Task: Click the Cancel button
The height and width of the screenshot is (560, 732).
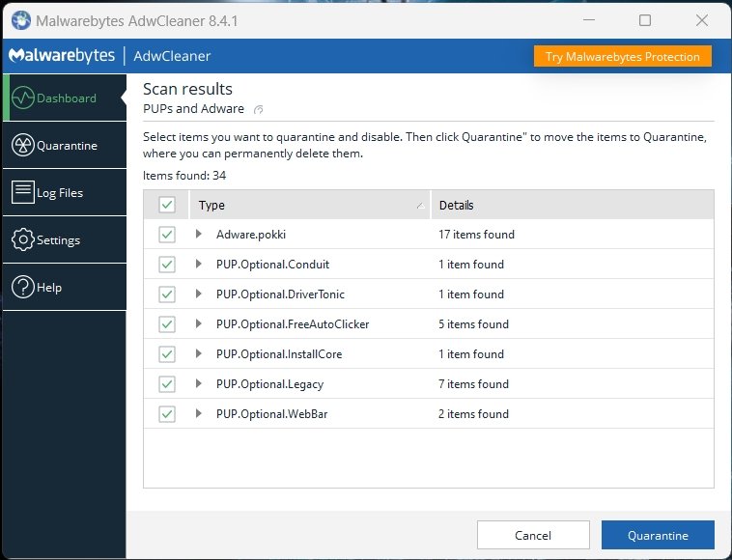Action: (x=533, y=535)
